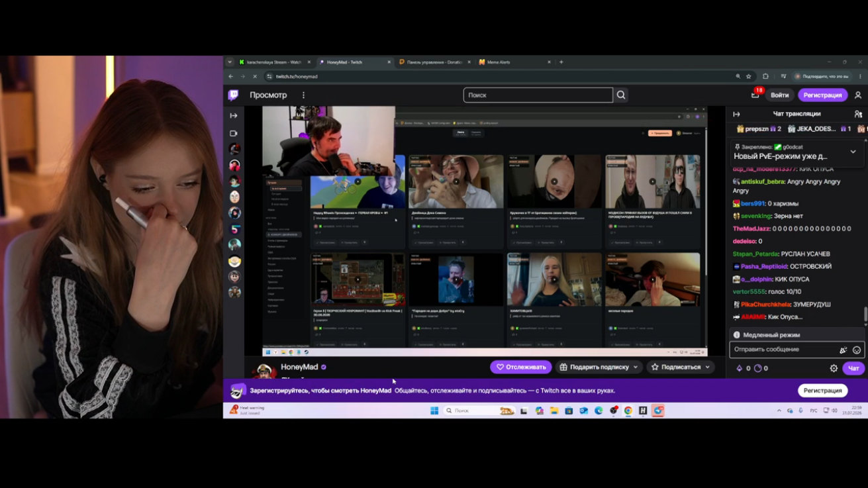This screenshot has height=488, width=868.
Task: Click the taskbar clock and date
Action: point(851,411)
